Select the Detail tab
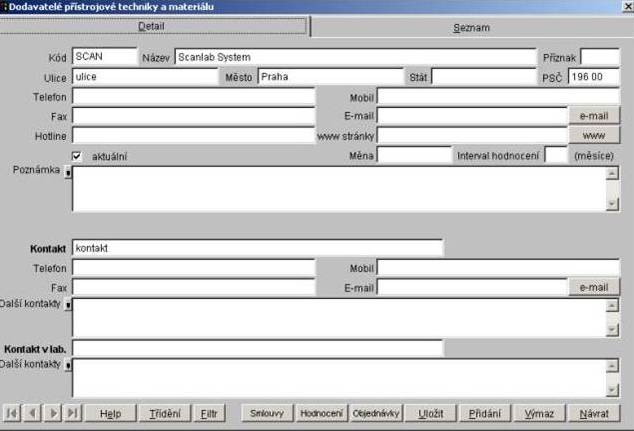Viewport: 634px width, 431px height. 151,26
